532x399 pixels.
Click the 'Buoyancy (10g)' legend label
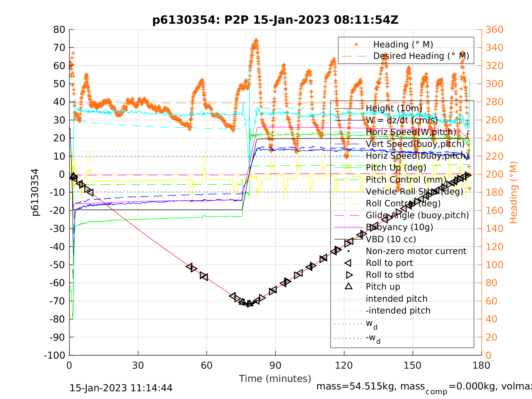click(x=399, y=227)
